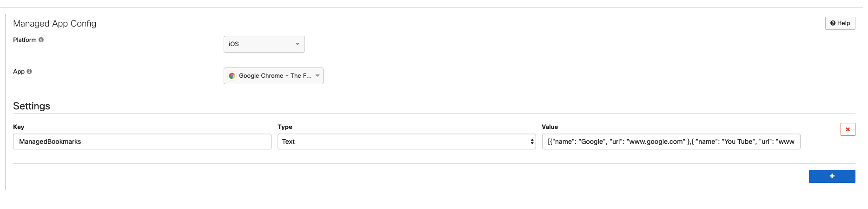The width and height of the screenshot is (868, 209).
Task: Click the caret arrow on App dropdown
Action: click(x=318, y=76)
